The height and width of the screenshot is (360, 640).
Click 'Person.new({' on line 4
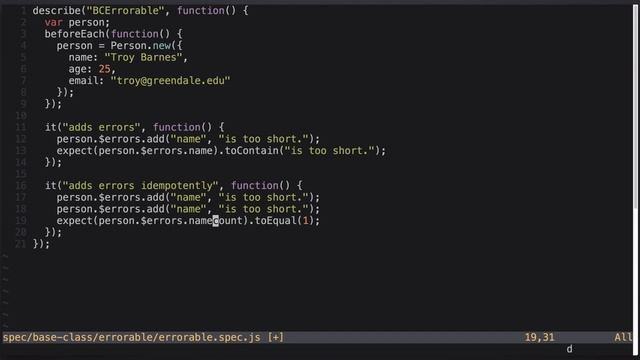pyautogui.click(x=146, y=46)
